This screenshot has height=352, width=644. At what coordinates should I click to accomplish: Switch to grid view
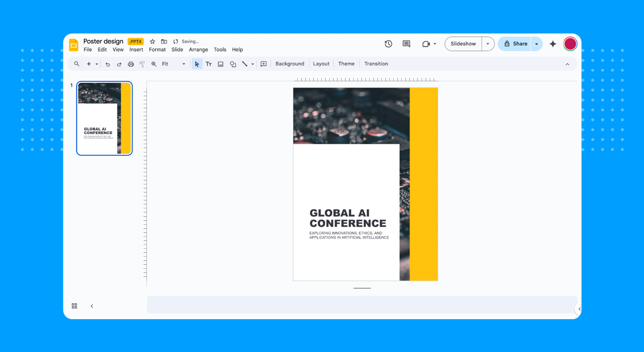pyautogui.click(x=75, y=306)
